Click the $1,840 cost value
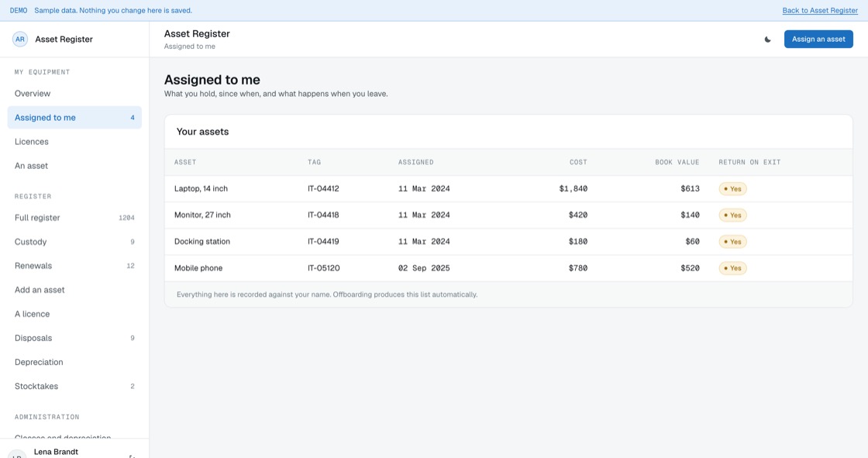This screenshot has height=458, width=868. tap(573, 189)
